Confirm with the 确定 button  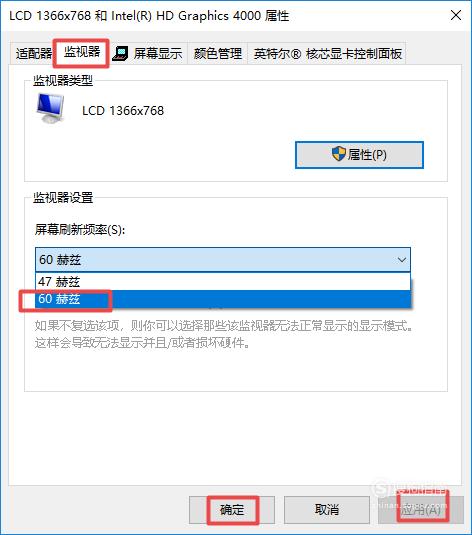(x=232, y=510)
